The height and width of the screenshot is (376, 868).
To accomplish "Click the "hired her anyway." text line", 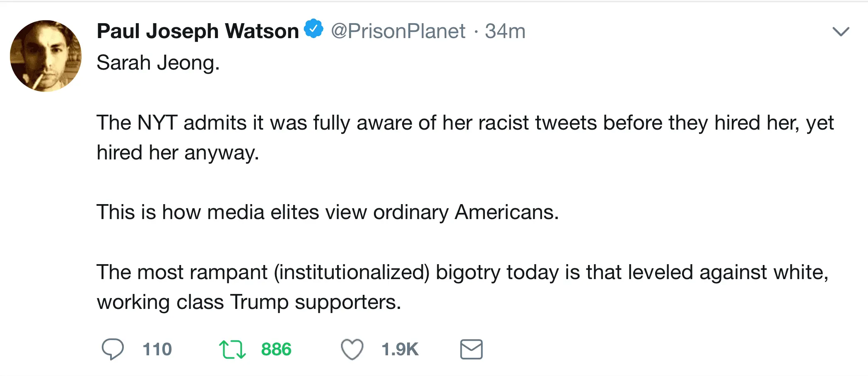I will 178,153.
